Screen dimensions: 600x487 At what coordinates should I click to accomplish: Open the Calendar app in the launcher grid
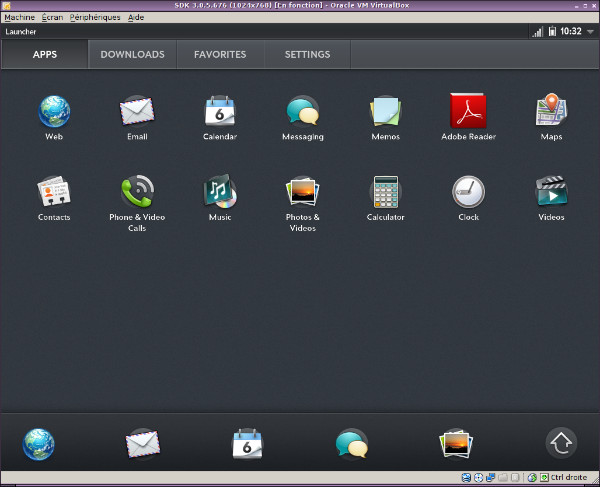pyautogui.click(x=220, y=117)
